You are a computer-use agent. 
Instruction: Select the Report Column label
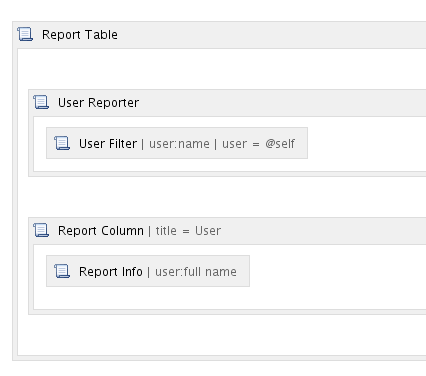[x=101, y=231]
